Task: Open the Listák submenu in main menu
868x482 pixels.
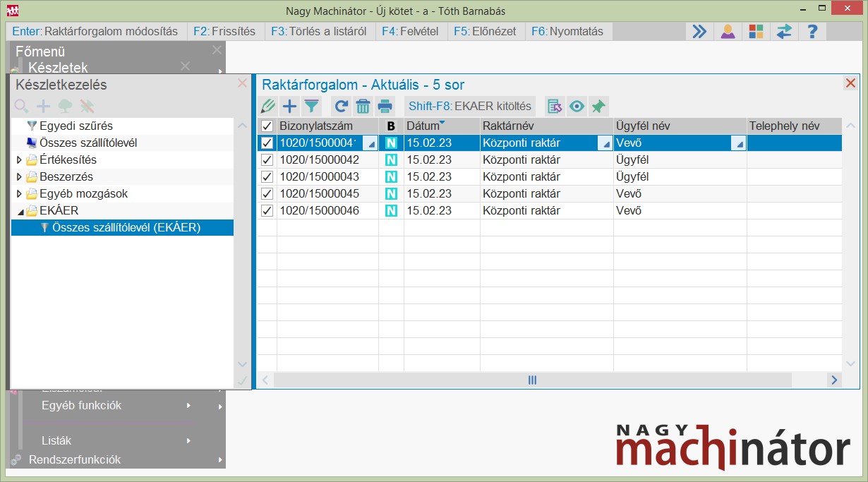Action: click(x=56, y=440)
